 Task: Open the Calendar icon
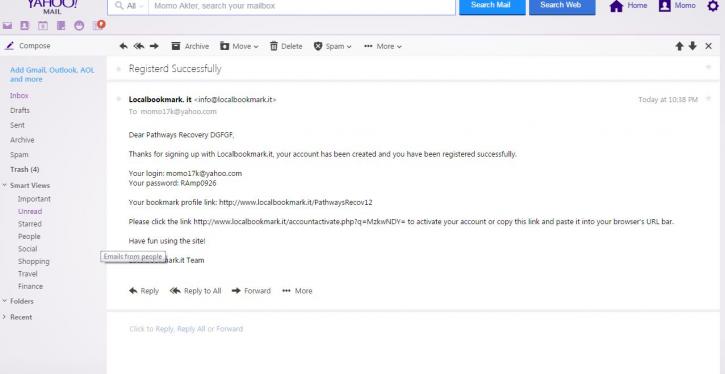[x=43, y=26]
